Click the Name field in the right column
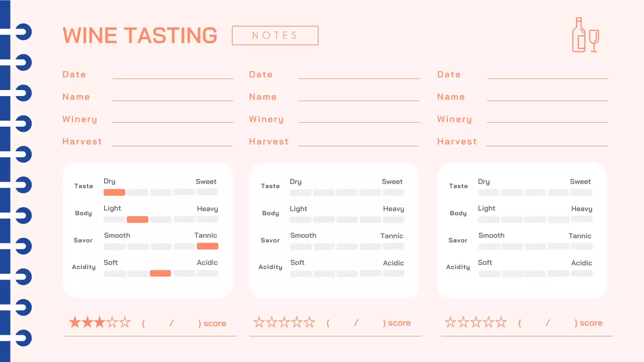Image resolution: width=644 pixels, height=362 pixels. [547, 97]
